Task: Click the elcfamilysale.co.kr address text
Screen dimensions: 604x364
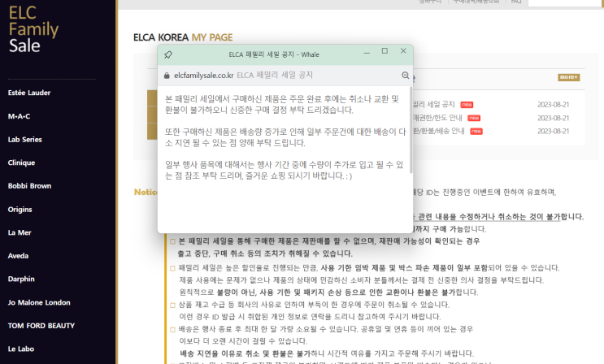Action: (204, 76)
